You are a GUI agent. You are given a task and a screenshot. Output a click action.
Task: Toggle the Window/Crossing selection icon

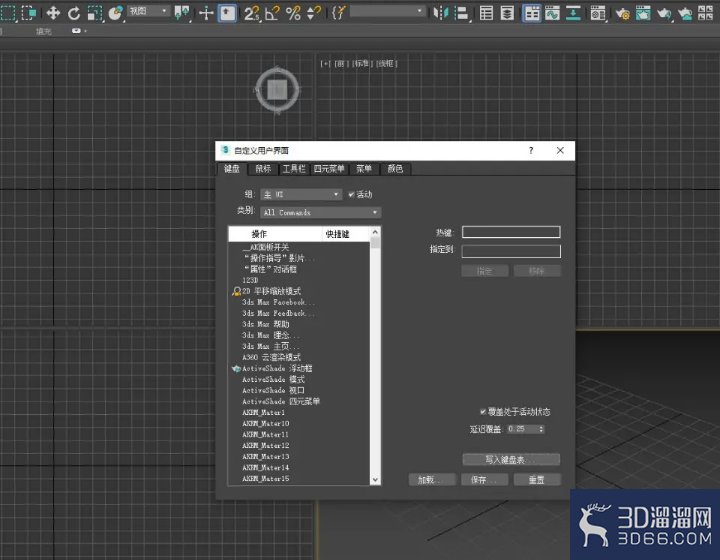[x=28, y=13]
